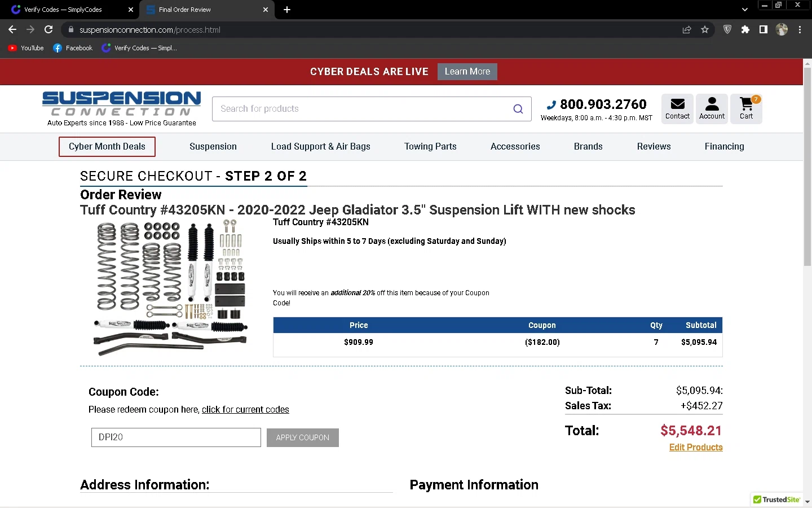
Task: Click the ($182.00) coupon cell
Action: pos(542,342)
